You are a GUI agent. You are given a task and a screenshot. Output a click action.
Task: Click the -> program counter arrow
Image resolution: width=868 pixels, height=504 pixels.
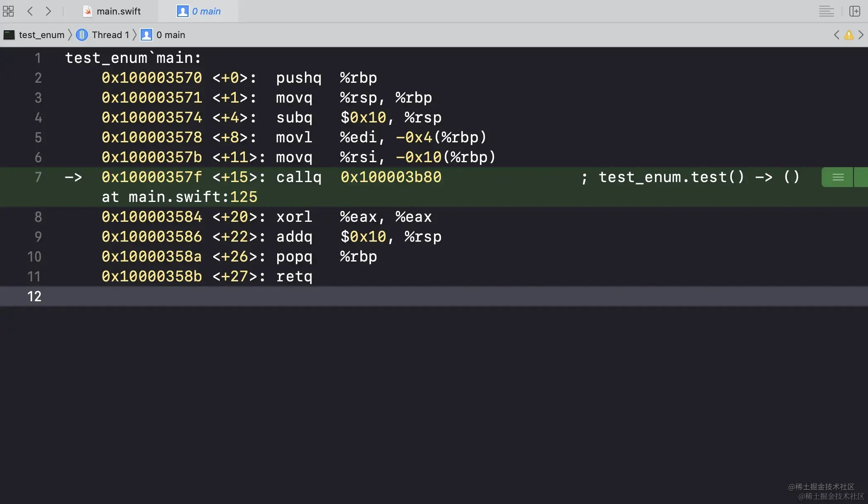[74, 177]
